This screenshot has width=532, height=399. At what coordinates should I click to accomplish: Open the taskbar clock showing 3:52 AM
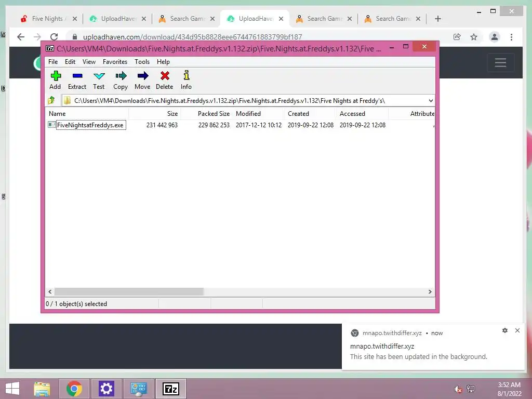509,389
